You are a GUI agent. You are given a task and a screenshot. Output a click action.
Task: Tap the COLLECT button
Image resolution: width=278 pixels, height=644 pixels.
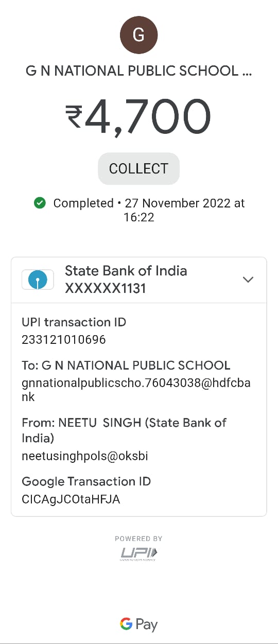pos(138,168)
